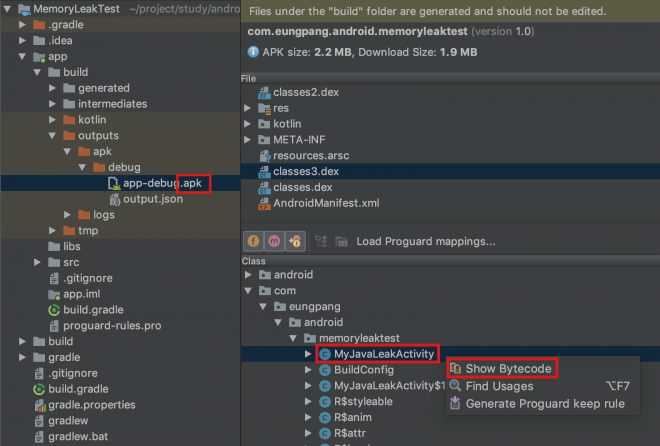660x446 pixels.
Task: Click the resources.arsc file icon
Action: click(x=264, y=156)
